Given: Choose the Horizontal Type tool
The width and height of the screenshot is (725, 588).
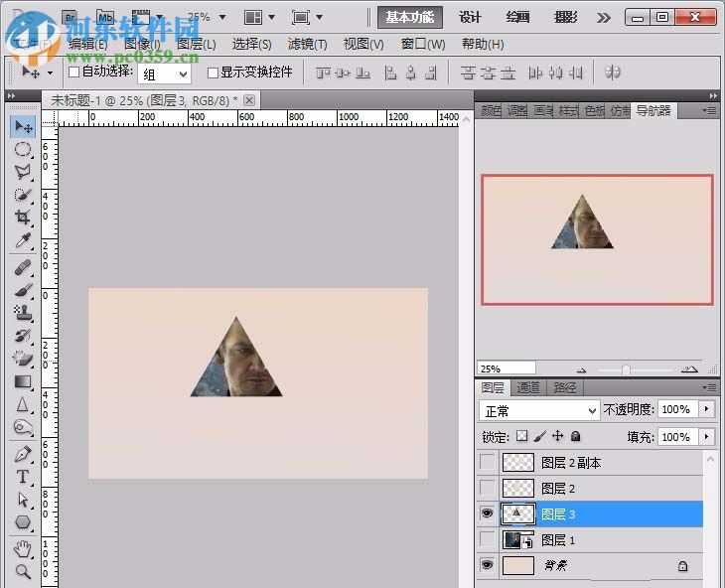Looking at the screenshot, I should click(x=22, y=477).
